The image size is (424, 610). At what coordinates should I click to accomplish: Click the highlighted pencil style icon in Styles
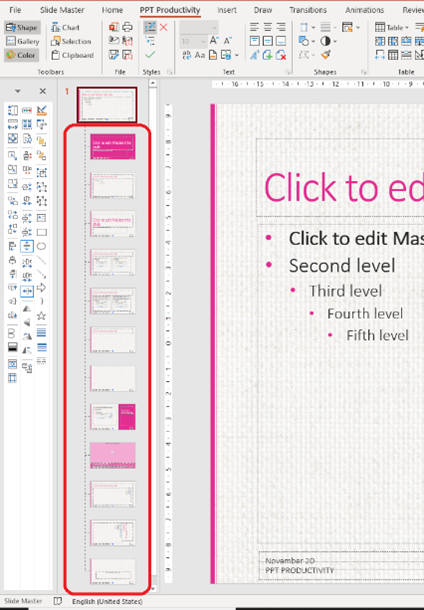(x=150, y=27)
